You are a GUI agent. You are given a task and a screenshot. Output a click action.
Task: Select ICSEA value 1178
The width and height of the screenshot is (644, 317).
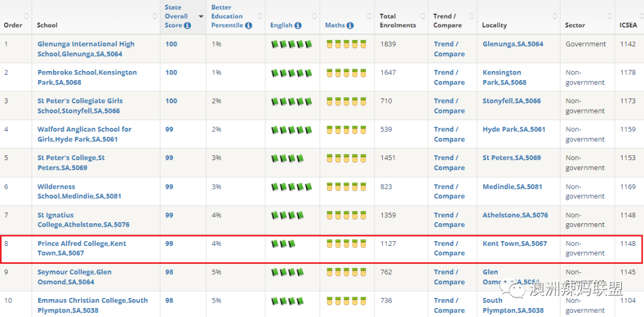[627, 72]
